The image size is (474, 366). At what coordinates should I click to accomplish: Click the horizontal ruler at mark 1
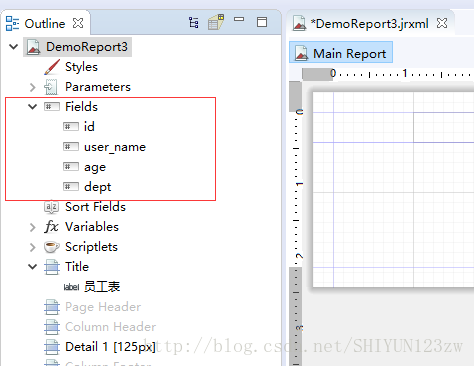pyautogui.click(x=405, y=73)
